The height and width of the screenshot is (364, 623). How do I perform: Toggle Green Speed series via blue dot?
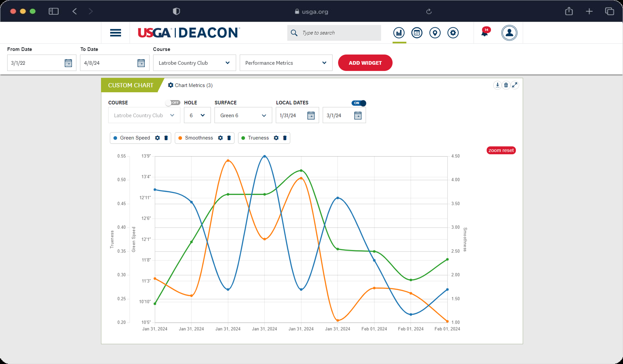(x=115, y=138)
